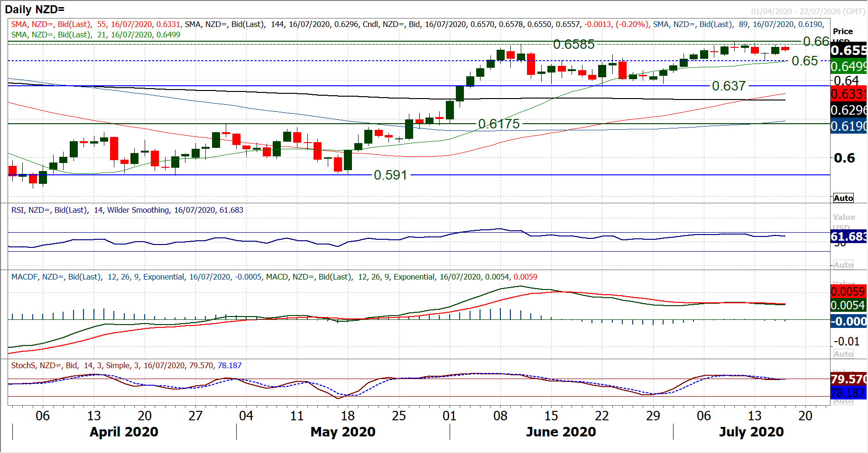Click date 08 on the June time axis

pyautogui.click(x=500, y=416)
